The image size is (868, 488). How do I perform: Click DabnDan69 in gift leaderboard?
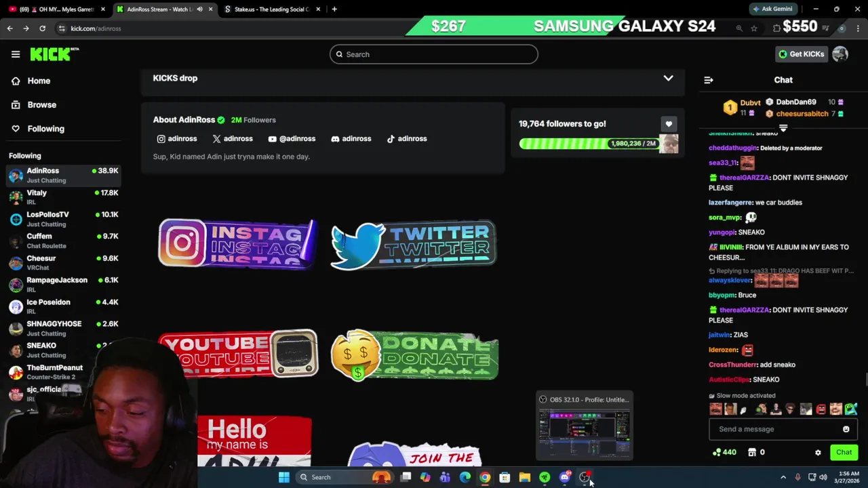click(796, 102)
